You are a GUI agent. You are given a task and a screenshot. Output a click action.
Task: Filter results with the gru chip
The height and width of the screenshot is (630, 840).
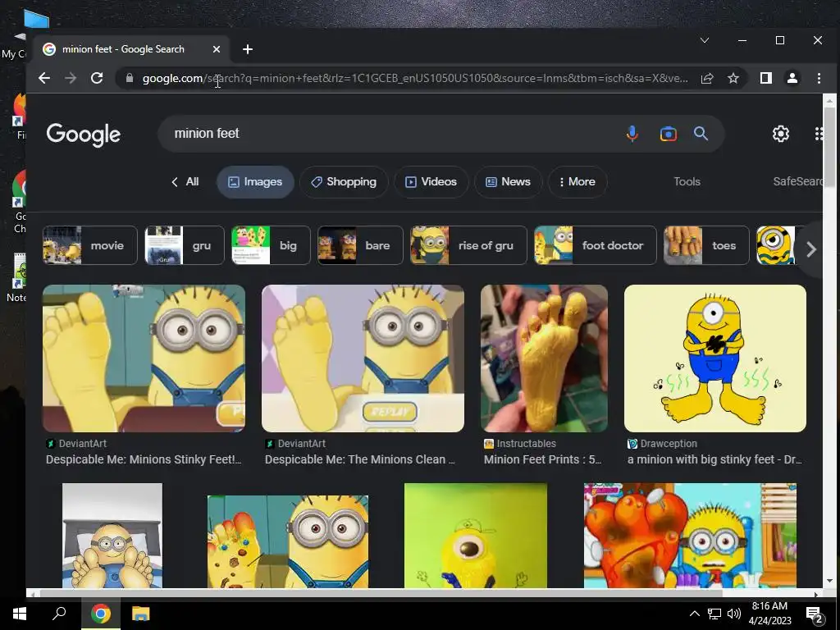coord(185,245)
